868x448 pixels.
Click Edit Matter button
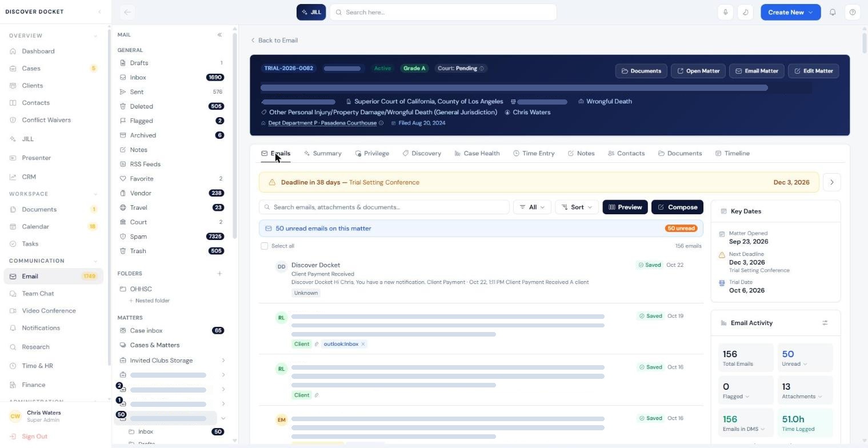(813, 71)
